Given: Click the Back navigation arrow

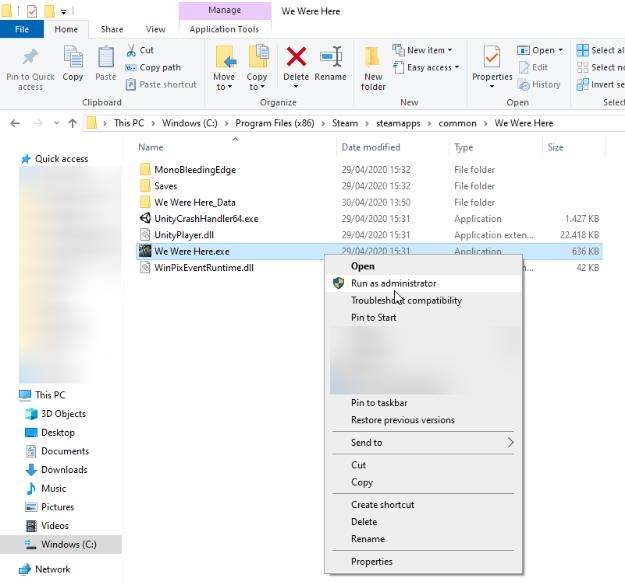Looking at the screenshot, I should tap(15, 124).
